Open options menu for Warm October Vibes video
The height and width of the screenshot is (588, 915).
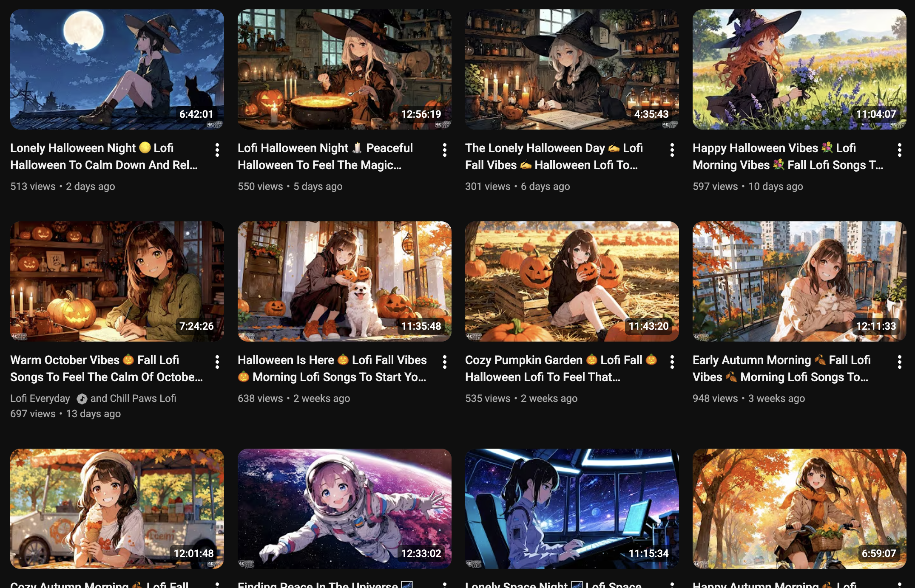[x=218, y=362]
